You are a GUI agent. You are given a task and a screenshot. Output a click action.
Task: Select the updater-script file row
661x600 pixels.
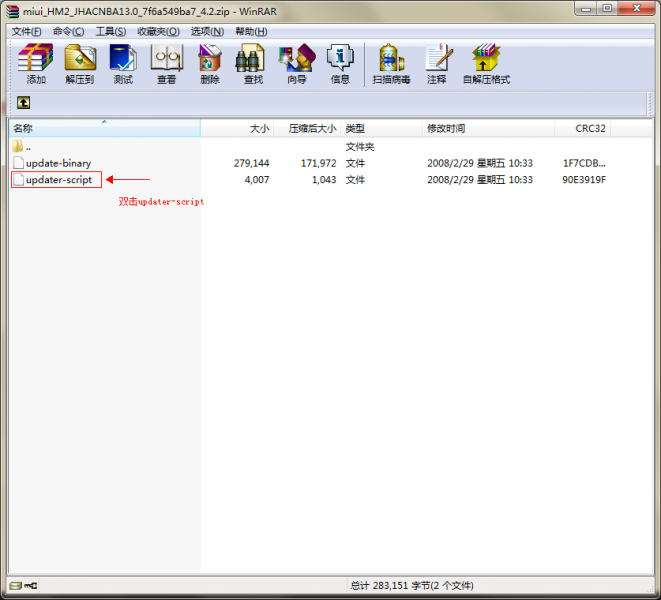(309, 180)
